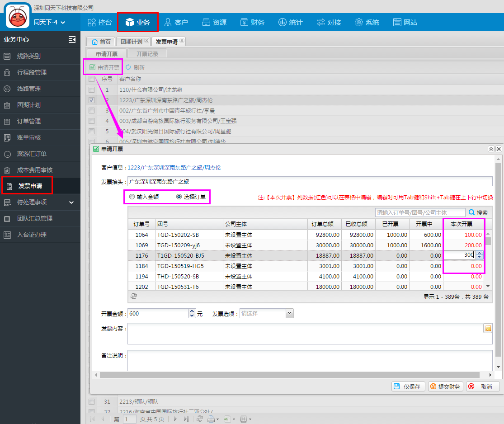This screenshot has height=424, width=504.
Task: Open the print options dropdown arrow
Action: tap(217, 419)
